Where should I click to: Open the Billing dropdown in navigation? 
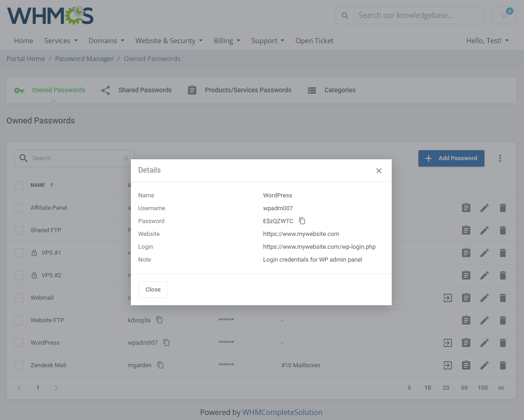227,41
